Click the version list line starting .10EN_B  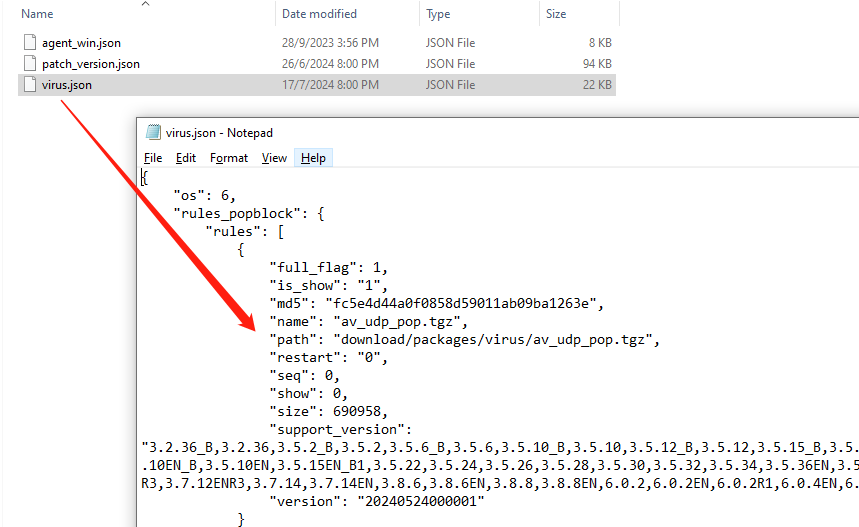[x=500, y=466]
